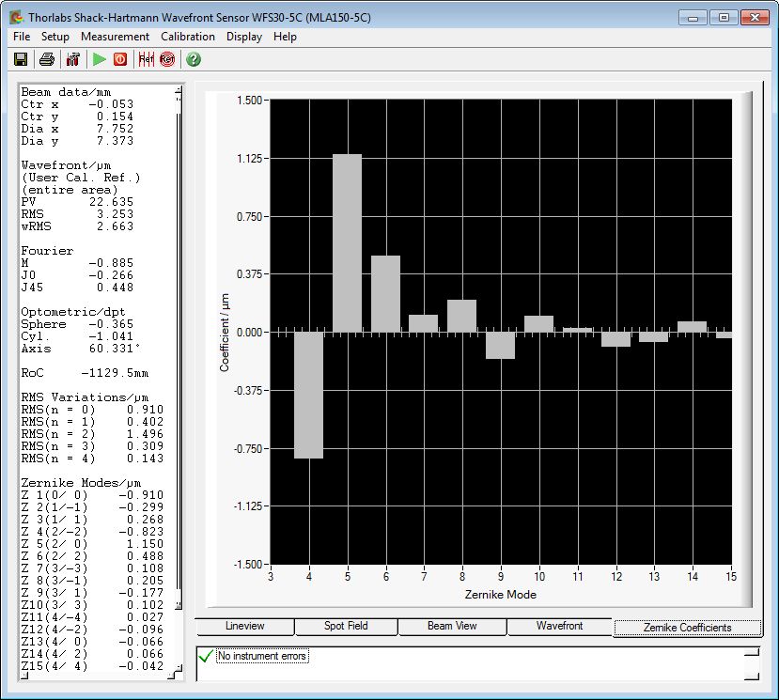
Task: Click the Save floppy disk icon
Action: point(21,59)
